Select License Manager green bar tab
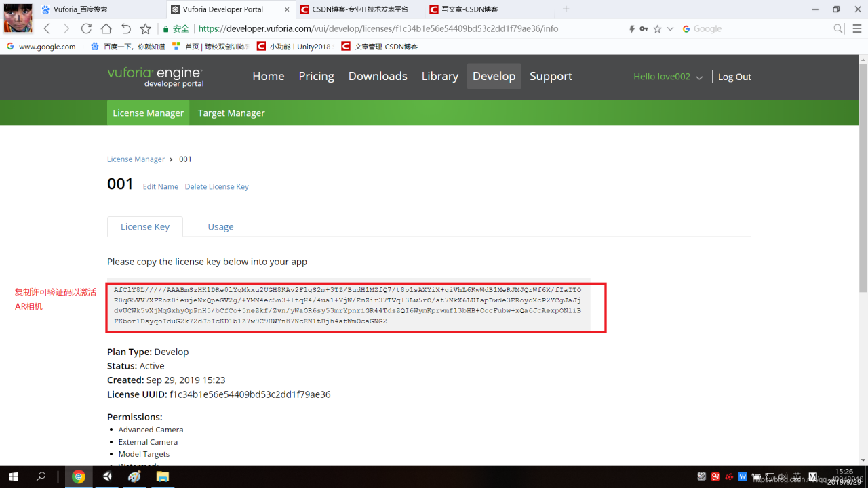Image resolution: width=868 pixels, height=488 pixels. 149,113
